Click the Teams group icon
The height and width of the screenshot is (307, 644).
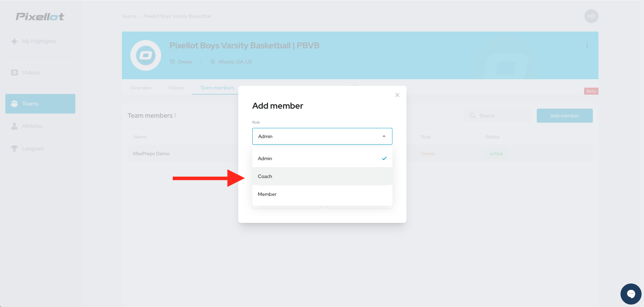pos(14,104)
